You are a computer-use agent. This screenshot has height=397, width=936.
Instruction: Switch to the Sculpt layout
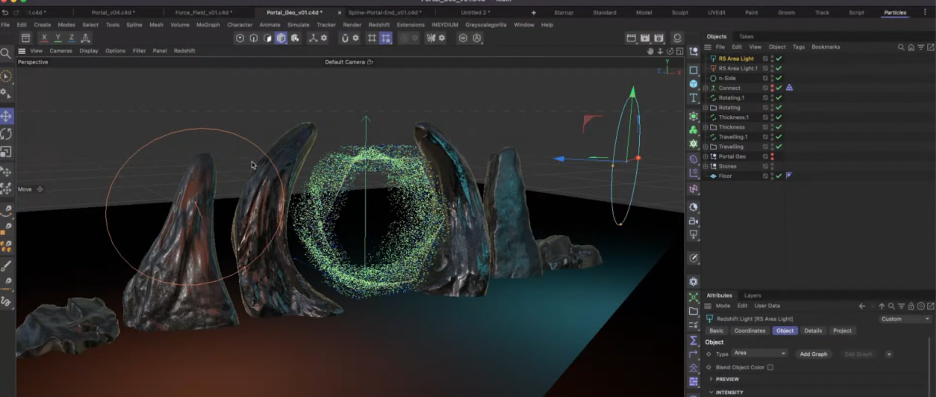point(679,13)
